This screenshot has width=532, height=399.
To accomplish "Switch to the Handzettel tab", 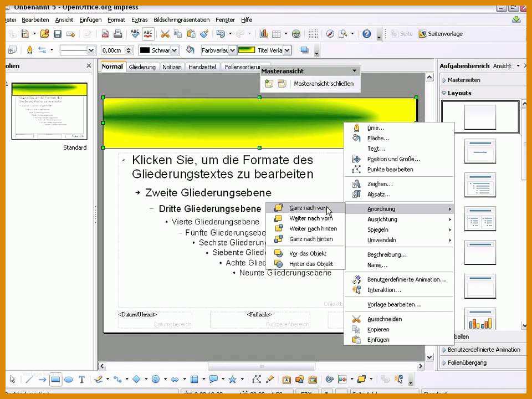I will coord(202,67).
